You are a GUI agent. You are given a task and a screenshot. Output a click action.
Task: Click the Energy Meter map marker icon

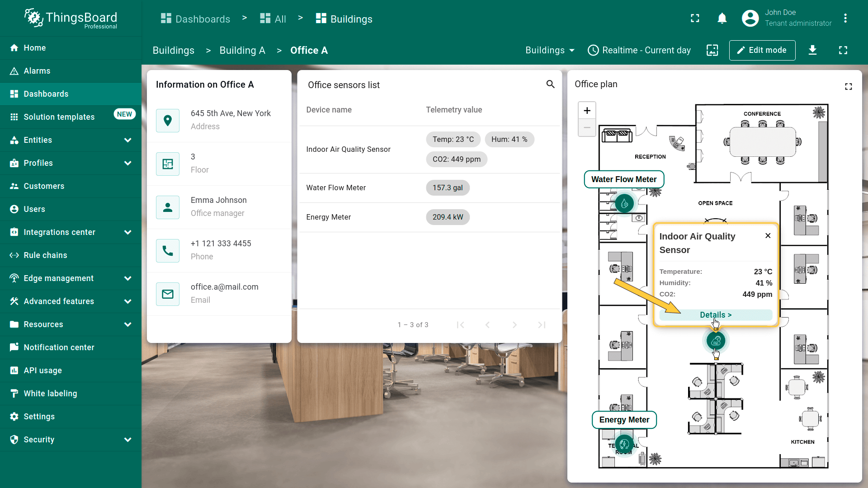(x=624, y=445)
